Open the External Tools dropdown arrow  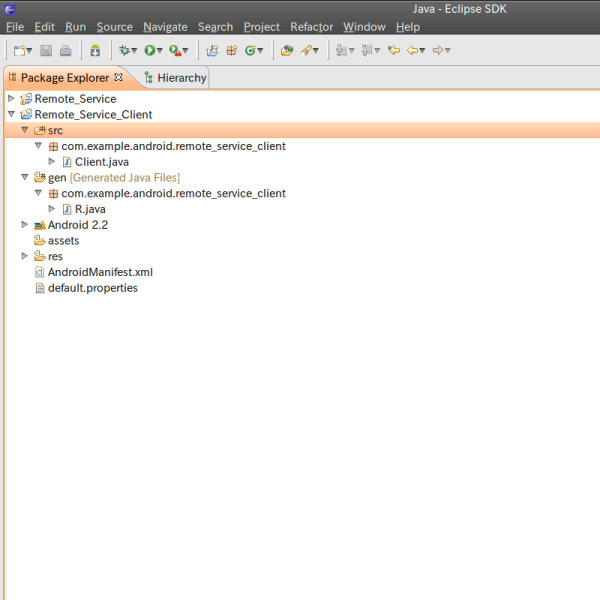185,51
